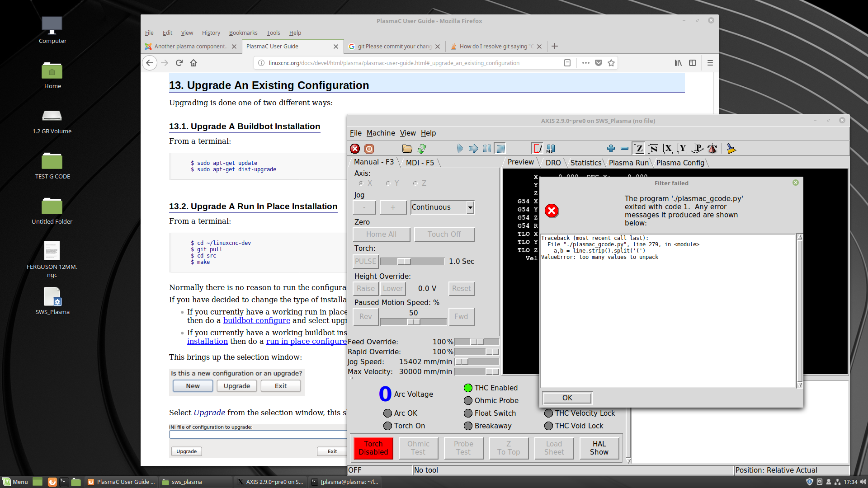Select the Y axis radio button
This screenshot has width=868, height=488.
click(x=388, y=183)
